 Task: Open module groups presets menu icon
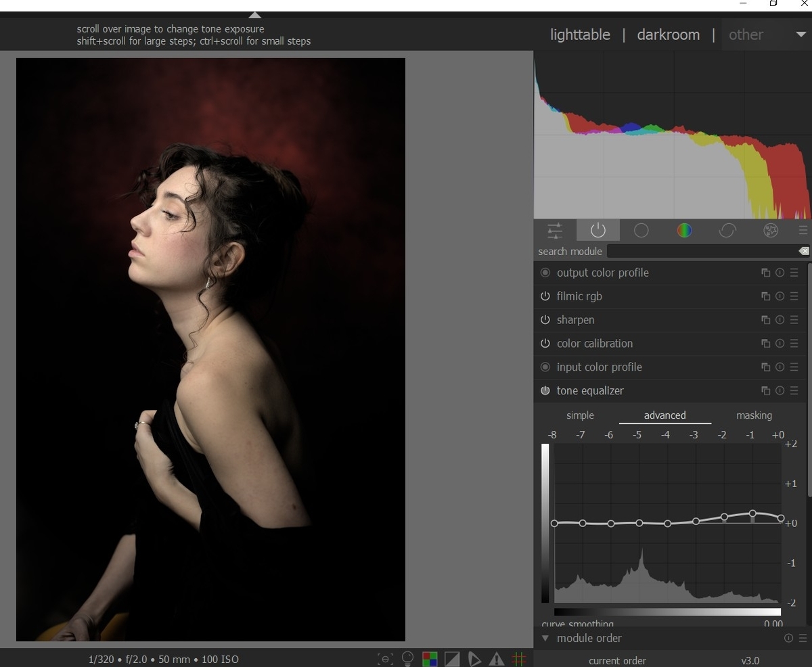803,231
